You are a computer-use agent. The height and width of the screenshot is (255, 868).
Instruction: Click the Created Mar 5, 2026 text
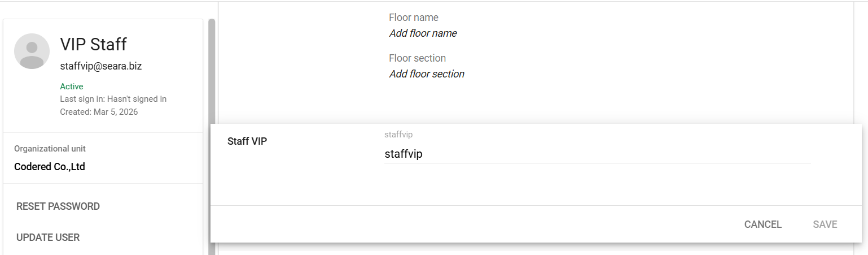coord(99,112)
